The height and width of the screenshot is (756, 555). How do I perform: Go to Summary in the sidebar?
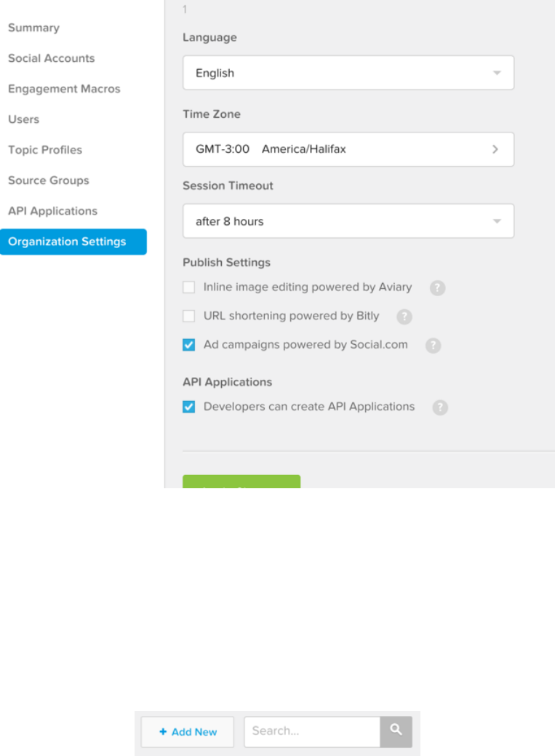(x=33, y=28)
